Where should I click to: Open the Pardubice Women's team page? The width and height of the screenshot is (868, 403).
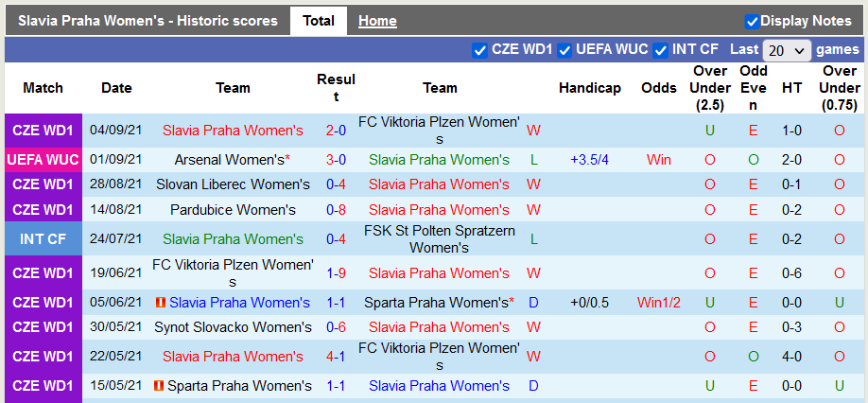[x=233, y=209]
